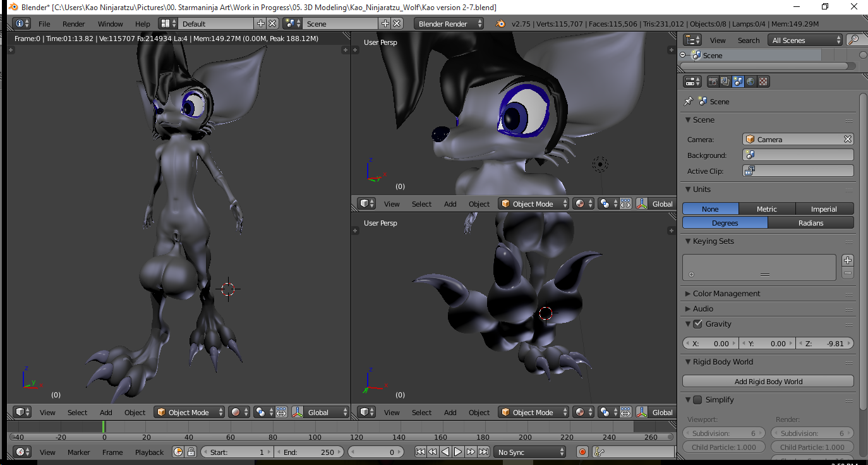The width and height of the screenshot is (868, 465).
Task: Click the screen layout browse icon
Action: tap(168, 23)
